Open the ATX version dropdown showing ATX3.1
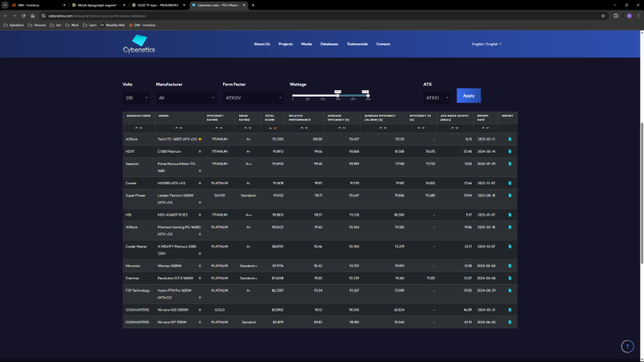 click(x=436, y=97)
